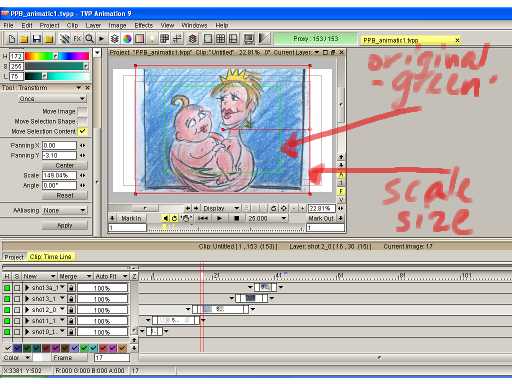Toggle the Move Selection Content checkbox
The height and width of the screenshot is (384, 512).
(x=82, y=131)
